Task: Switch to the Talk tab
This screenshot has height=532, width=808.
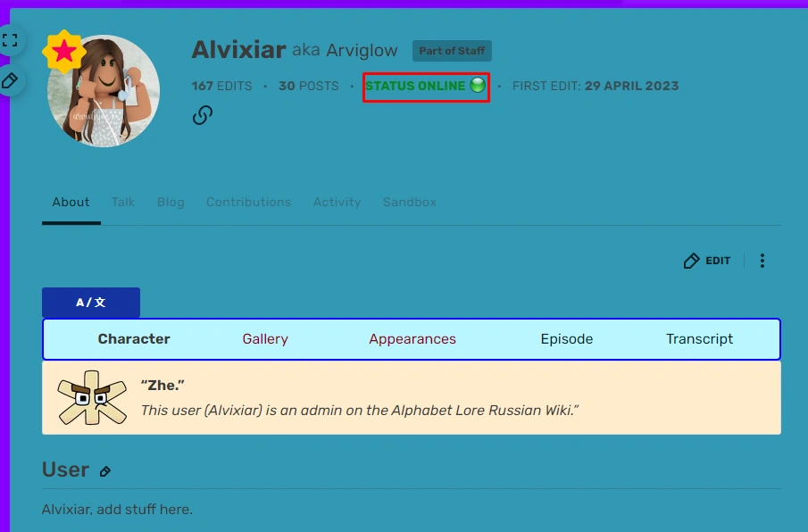Action: 123,202
